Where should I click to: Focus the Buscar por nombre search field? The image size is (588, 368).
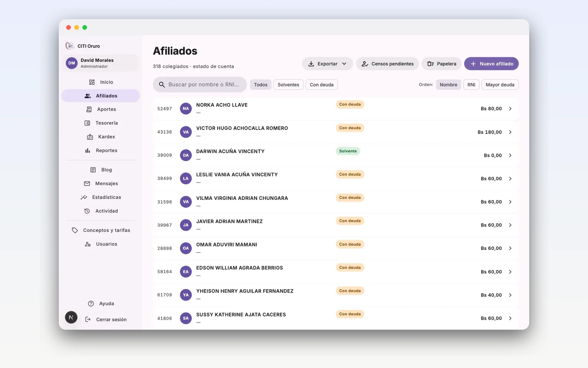pyautogui.click(x=200, y=85)
